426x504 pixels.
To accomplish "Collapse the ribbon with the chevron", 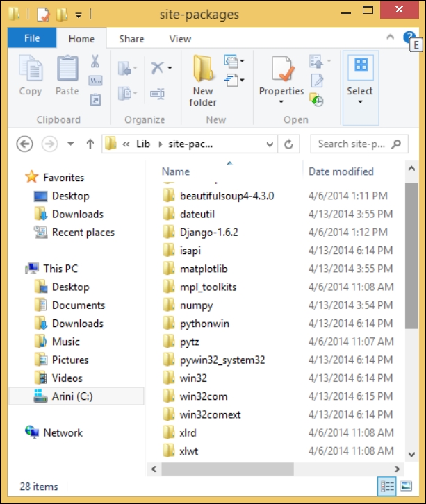I will 391,37.
